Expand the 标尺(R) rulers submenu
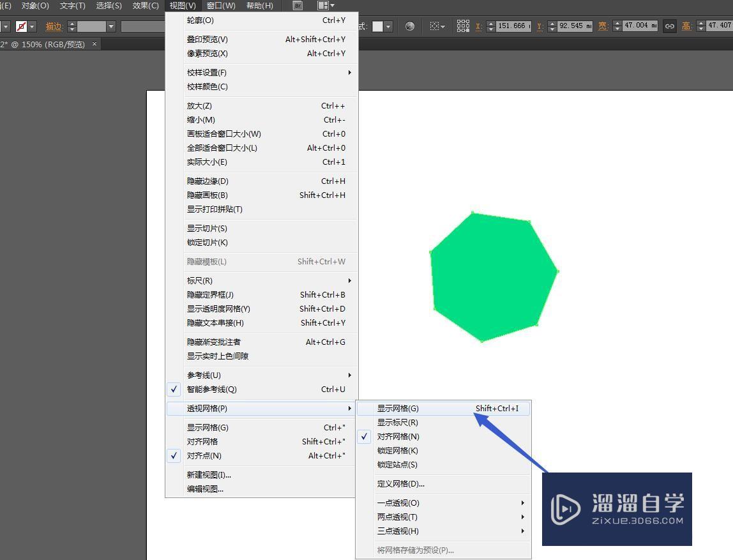 tap(262, 280)
